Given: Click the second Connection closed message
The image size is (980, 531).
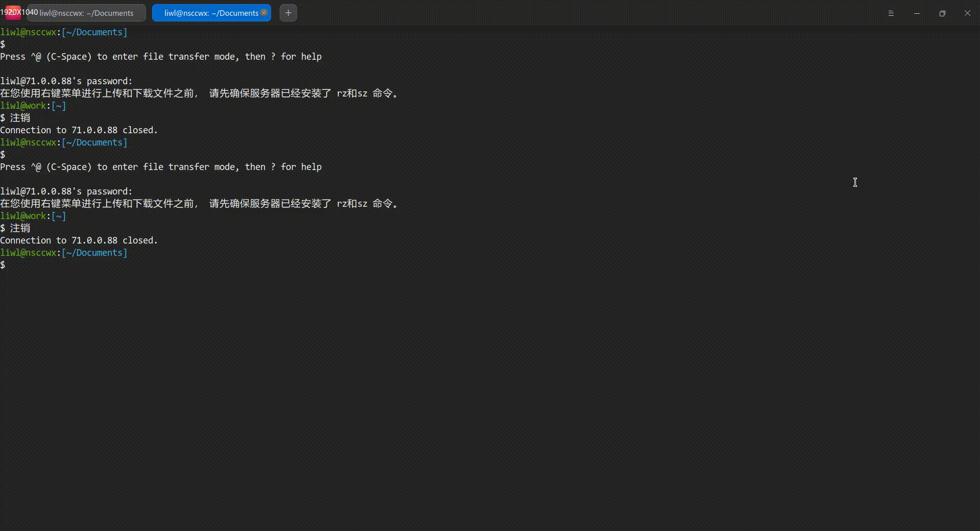Looking at the screenshot, I should 79,240.
